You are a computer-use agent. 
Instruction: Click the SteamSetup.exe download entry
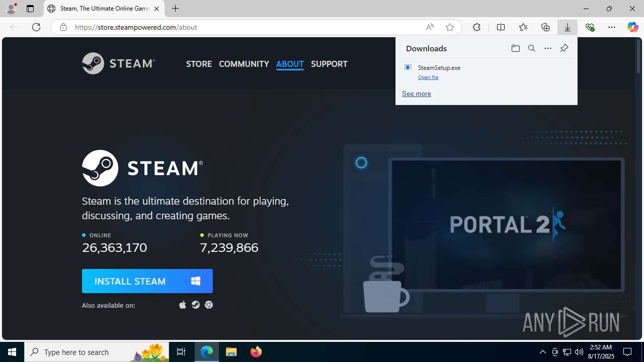pyautogui.click(x=487, y=72)
